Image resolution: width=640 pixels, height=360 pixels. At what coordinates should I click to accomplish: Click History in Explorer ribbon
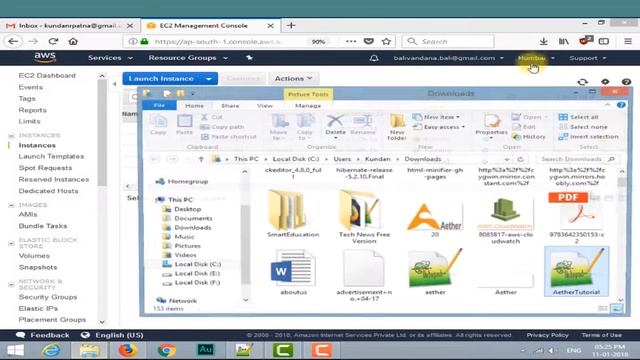[529, 137]
